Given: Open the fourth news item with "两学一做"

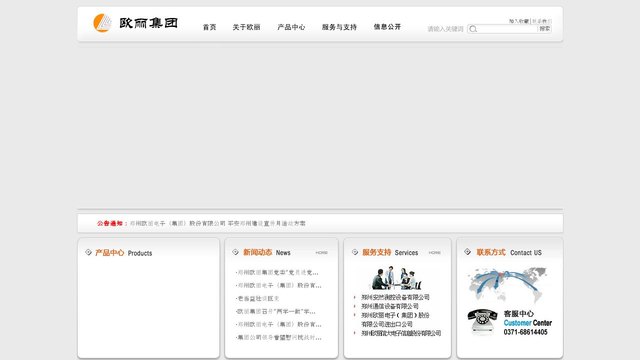Looking at the screenshot, I should pos(276,311).
